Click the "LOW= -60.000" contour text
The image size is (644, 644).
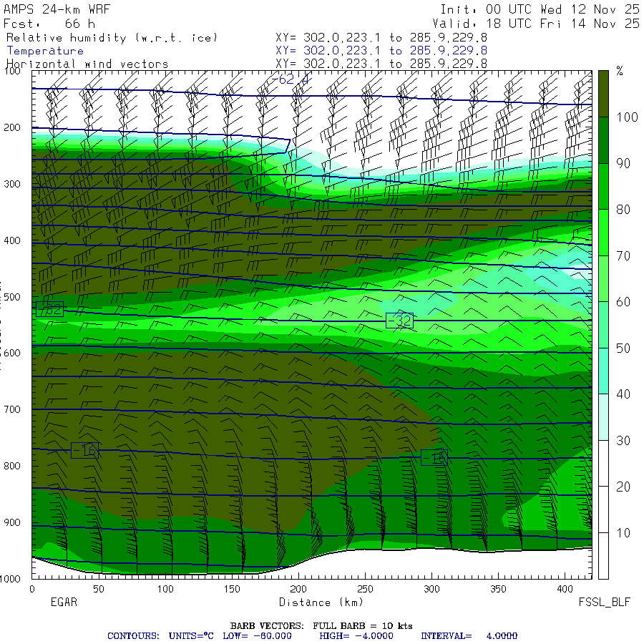click(257, 636)
